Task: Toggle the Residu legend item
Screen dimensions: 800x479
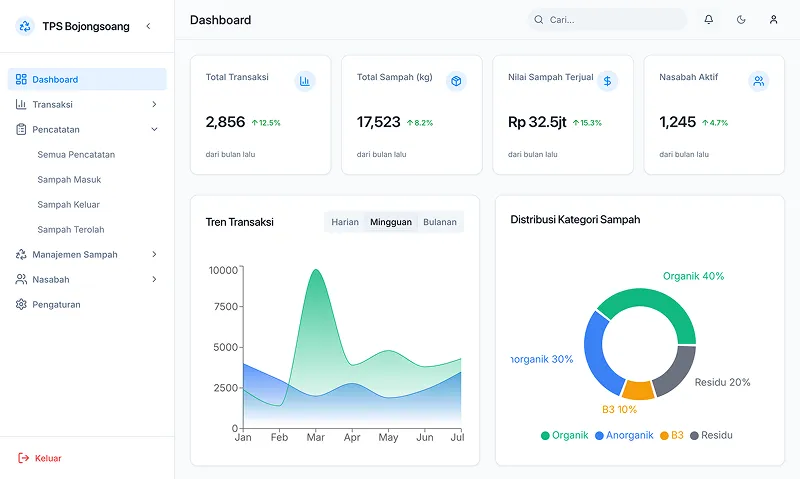Action: pyautogui.click(x=711, y=435)
